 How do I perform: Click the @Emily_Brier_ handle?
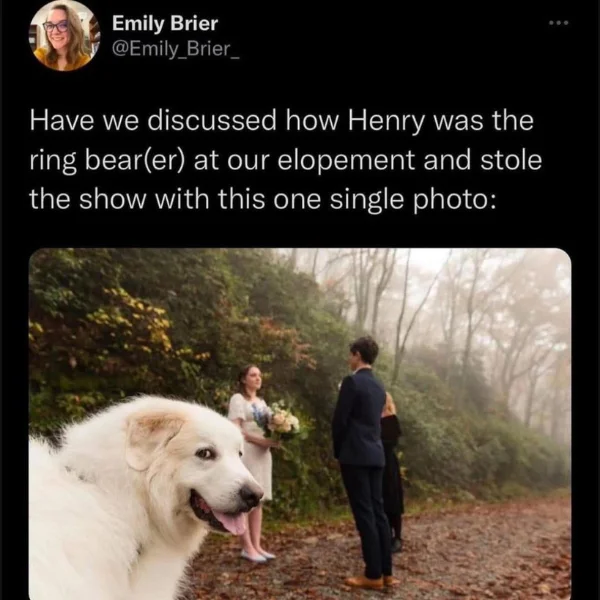coord(176,49)
